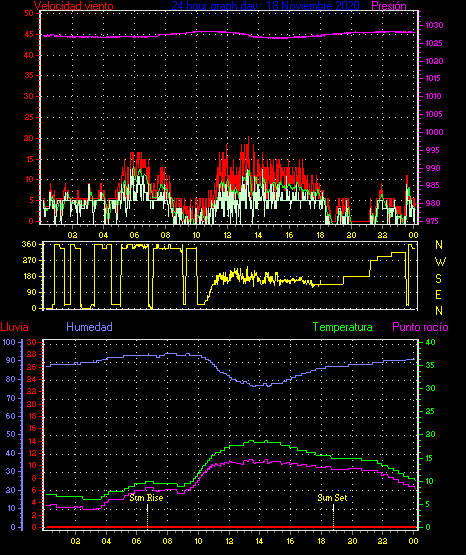Click the 'Presión' legend label
This screenshot has width=466, height=555.
point(389,6)
